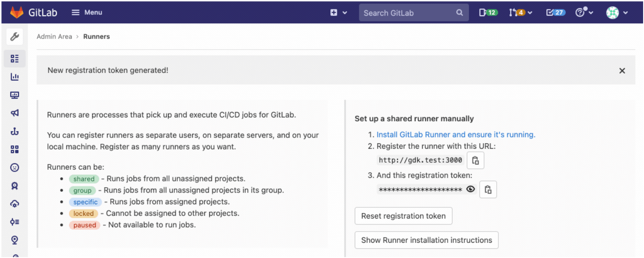Click the Search GitLab field
The height and width of the screenshot is (258, 644).
tap(408, 12)
